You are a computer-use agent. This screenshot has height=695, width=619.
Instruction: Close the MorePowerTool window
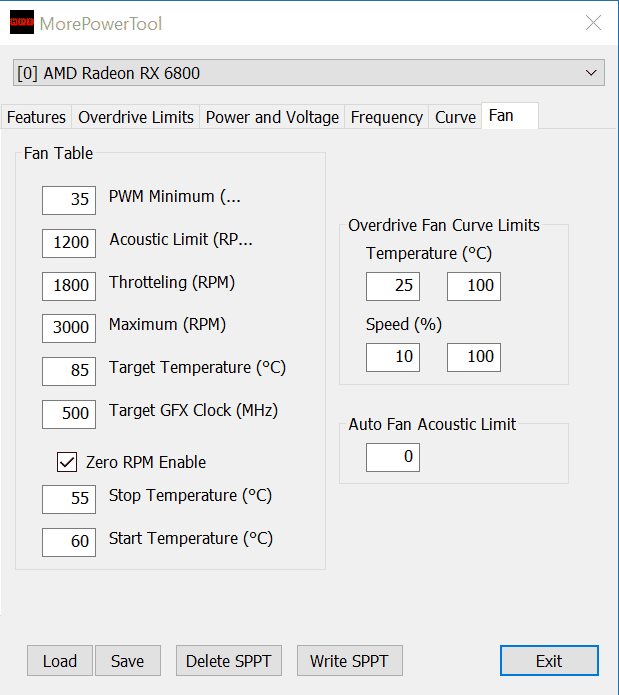[x=593, y=23]
